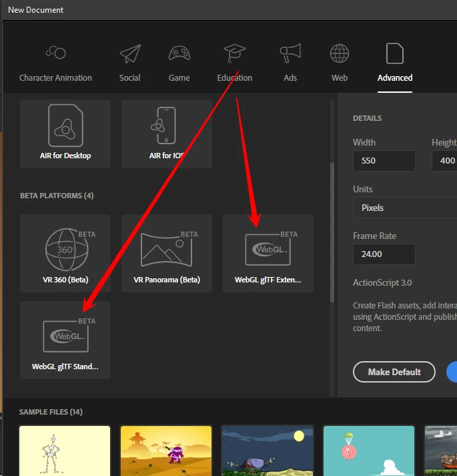This screenshot has width=457, height=476.
Task: Click the paper plane Social icon
Action: pyautogui.click(x=130, y=53)
